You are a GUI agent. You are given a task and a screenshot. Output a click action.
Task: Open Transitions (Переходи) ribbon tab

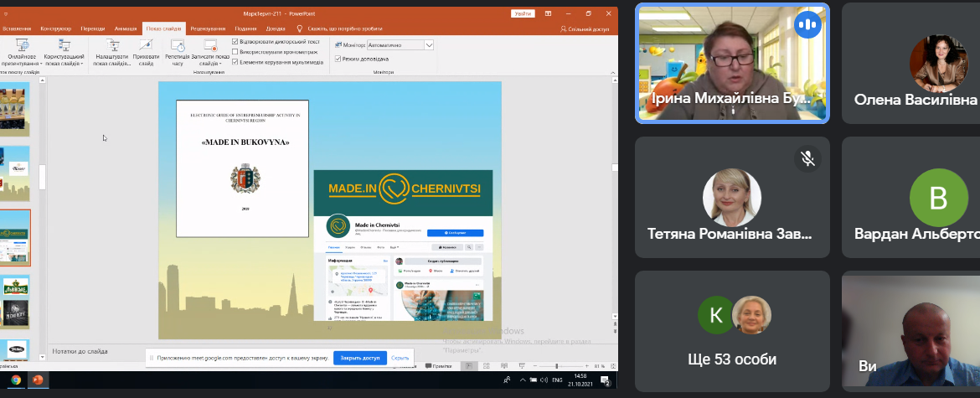coord(92,28)
